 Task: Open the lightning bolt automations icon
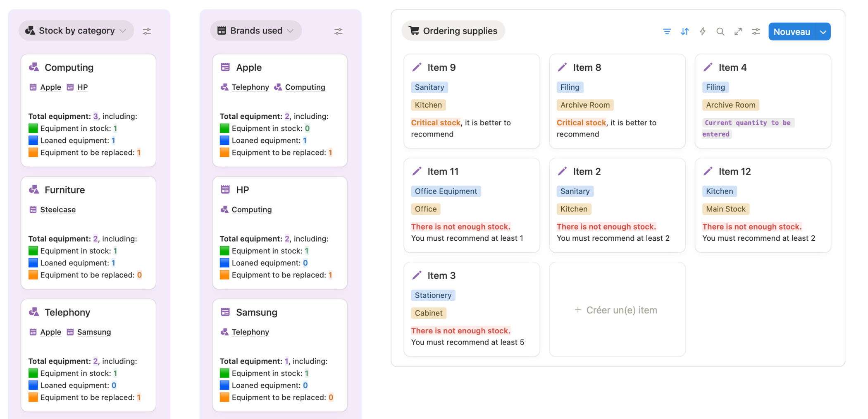702,31
